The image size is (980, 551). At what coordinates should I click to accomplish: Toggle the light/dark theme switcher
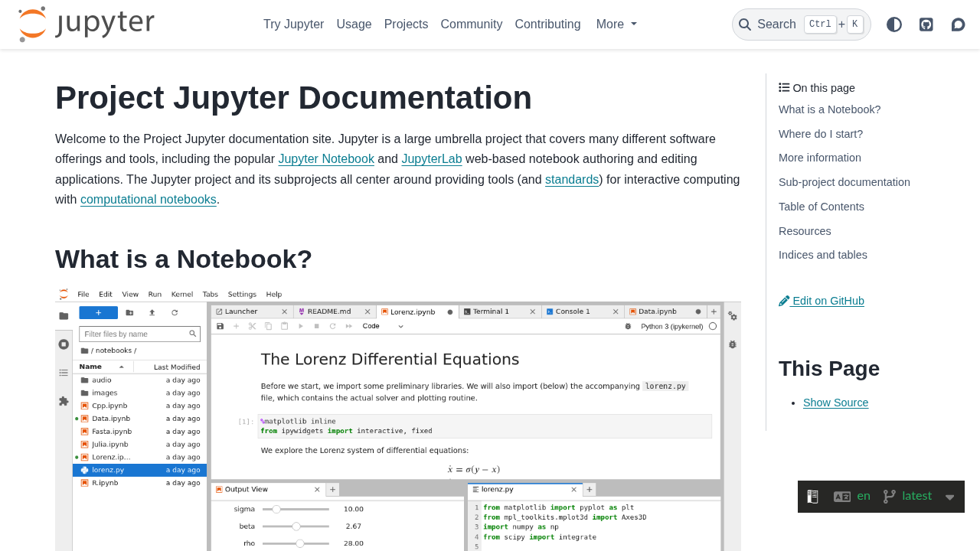coord(894,24)
